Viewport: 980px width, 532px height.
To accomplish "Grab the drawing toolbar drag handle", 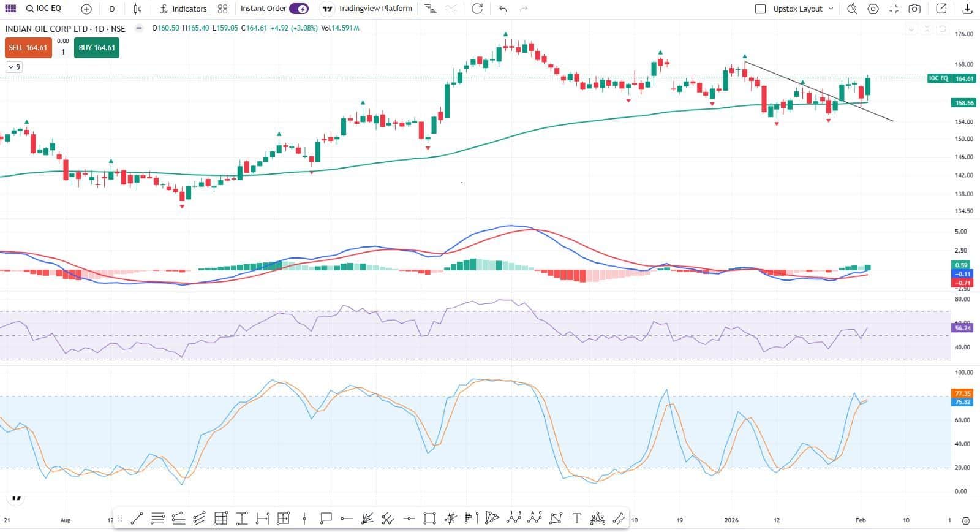I will [120, 519].
